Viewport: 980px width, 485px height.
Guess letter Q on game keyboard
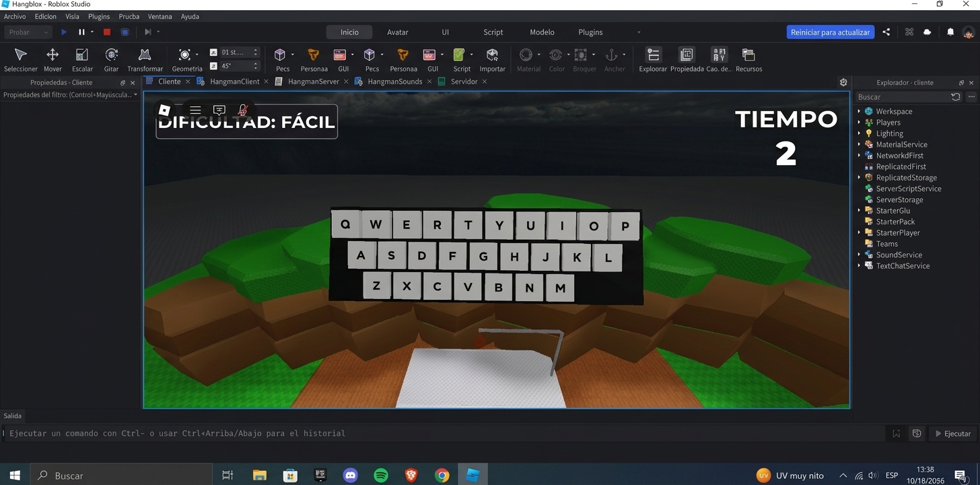[345, 225]
